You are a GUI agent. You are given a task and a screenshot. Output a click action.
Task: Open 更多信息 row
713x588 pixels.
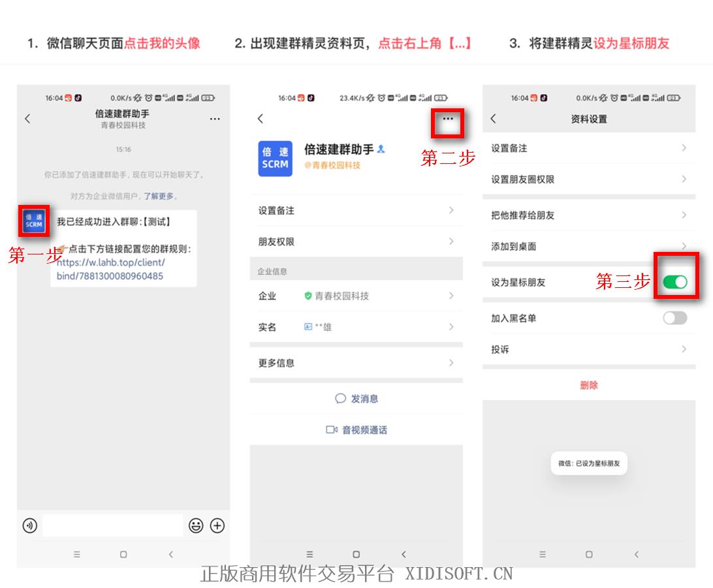pyautogui.click(x=356, y=363)
